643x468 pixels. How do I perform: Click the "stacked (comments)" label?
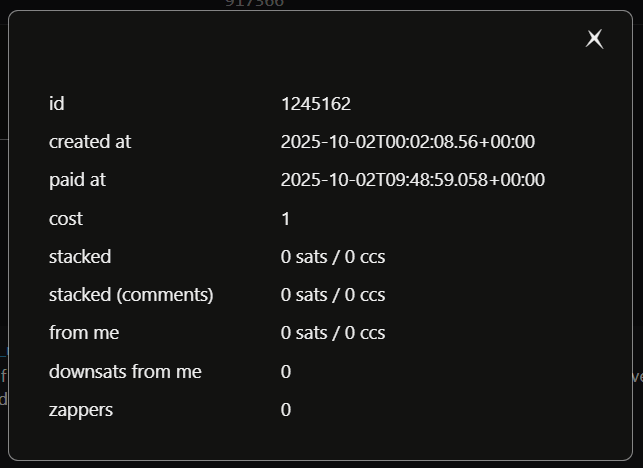131,295
